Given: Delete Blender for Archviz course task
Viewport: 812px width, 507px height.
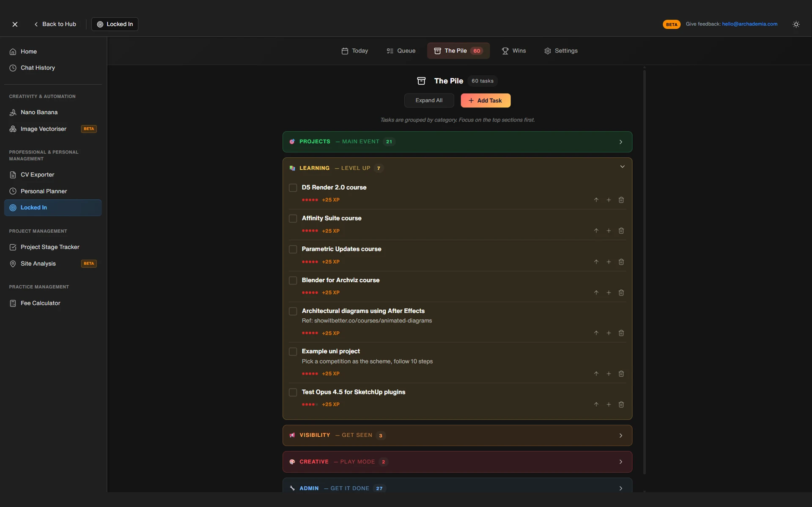Looking at the screenshot, I should pyautogui.click(x=621, y=293).
